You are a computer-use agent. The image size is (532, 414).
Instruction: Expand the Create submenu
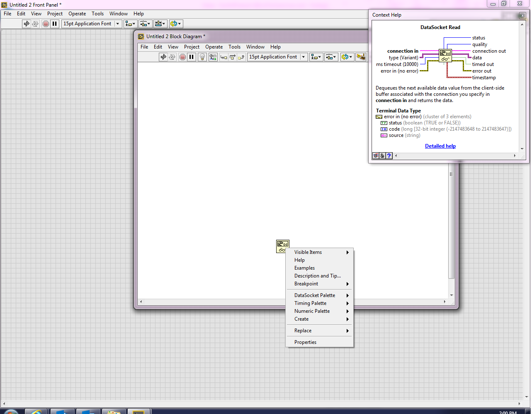(x=320, y=319)
